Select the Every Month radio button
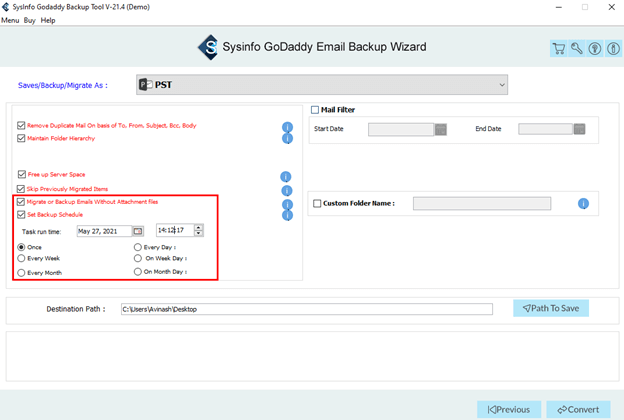Screen dimensions: 624x420 click(x=21, y=273)
